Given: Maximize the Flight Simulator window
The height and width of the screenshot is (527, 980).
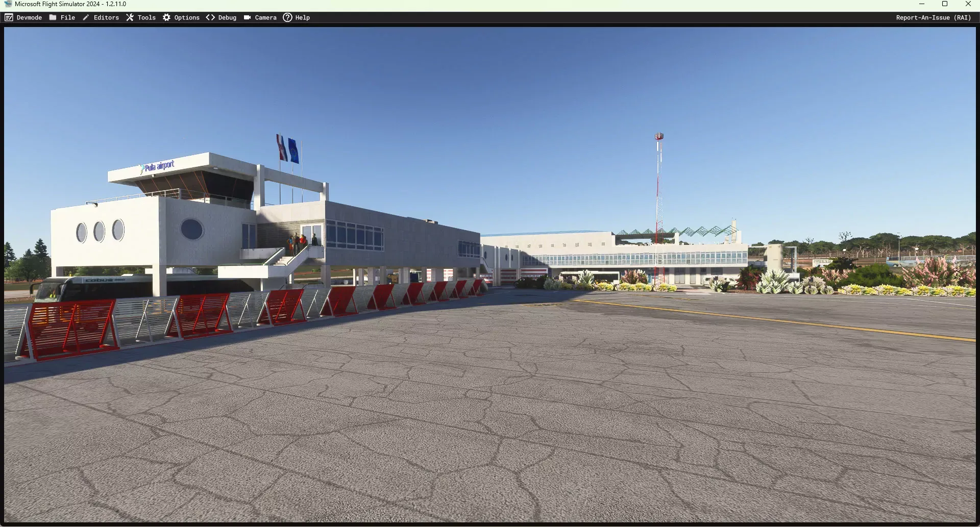Looking at the screenshot, I should [945, 4].
